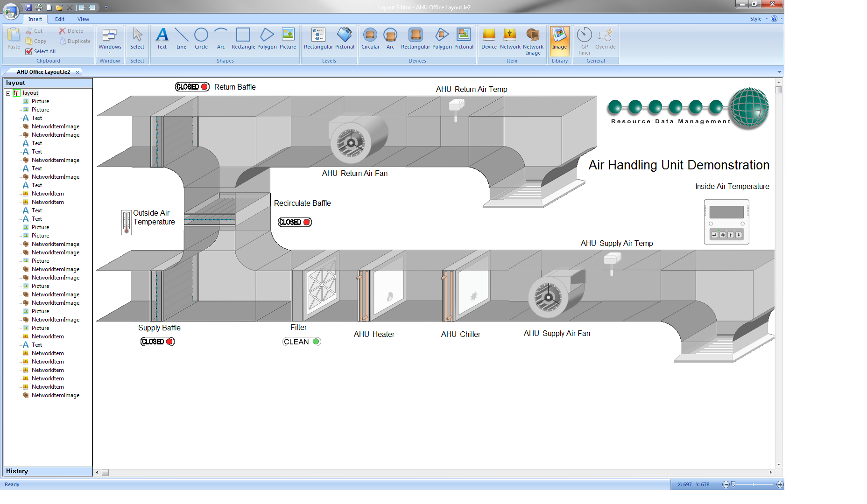Switch to the View ribbon tab
The height and width of the screenshot is (504, 867).
[x=83, y=19]
